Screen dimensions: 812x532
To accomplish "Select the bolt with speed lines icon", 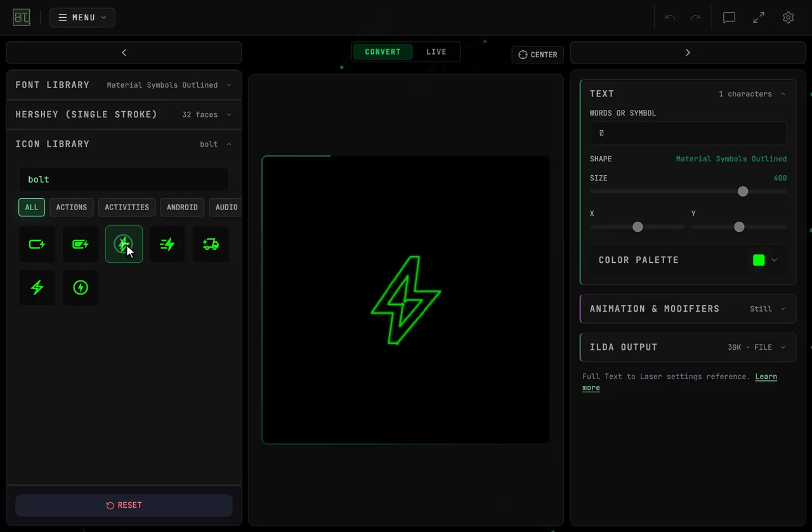I will (167, 244).
